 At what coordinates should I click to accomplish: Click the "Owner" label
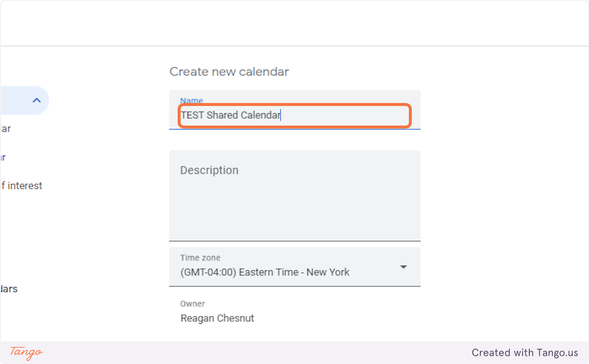click(x=192, y=304)
